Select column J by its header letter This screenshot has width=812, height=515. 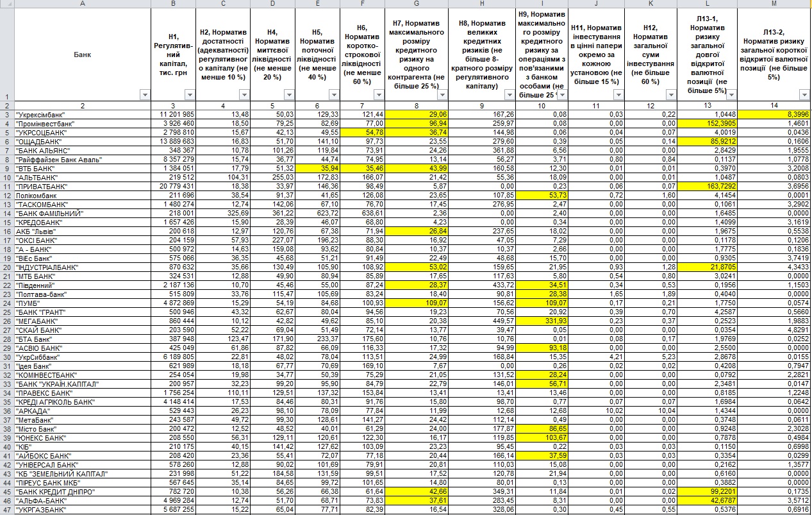click(x=597, y=4)
